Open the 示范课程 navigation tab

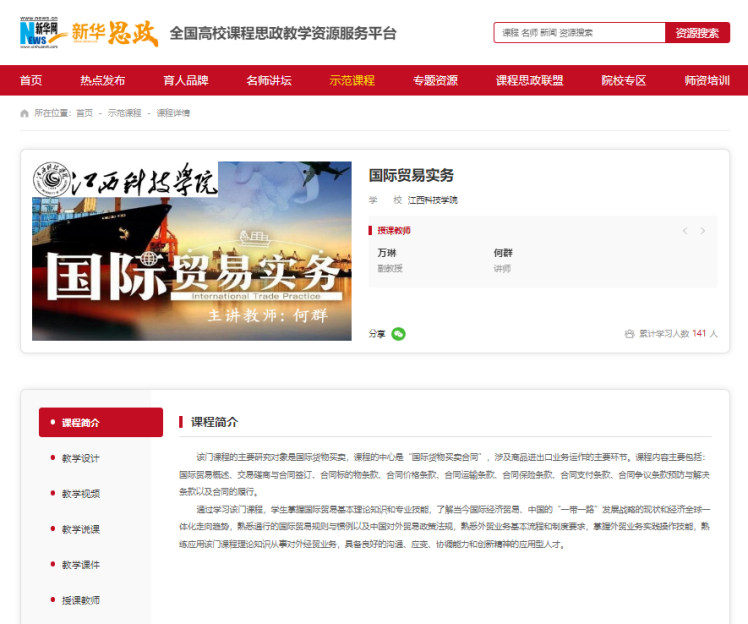[352, 80]
